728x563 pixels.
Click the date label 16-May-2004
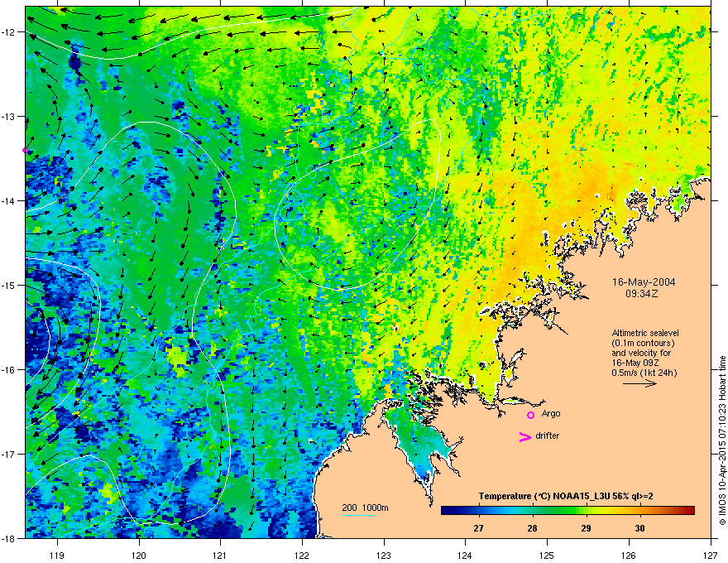click(644, 282)
